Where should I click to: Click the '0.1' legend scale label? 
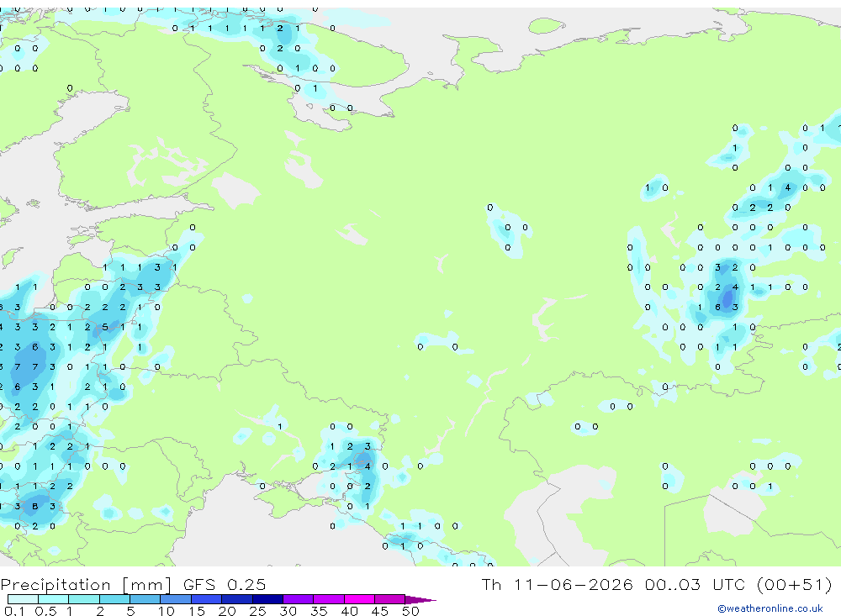coord(14,611)
